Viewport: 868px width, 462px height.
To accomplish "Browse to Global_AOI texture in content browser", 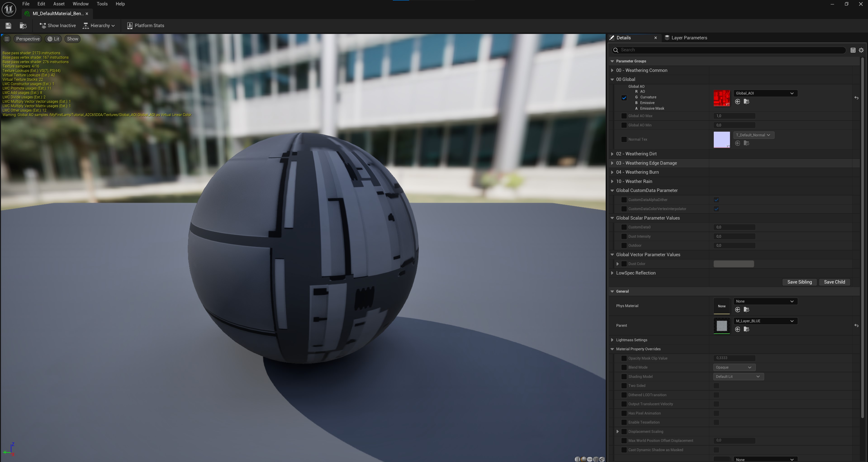I will [746, 102].
